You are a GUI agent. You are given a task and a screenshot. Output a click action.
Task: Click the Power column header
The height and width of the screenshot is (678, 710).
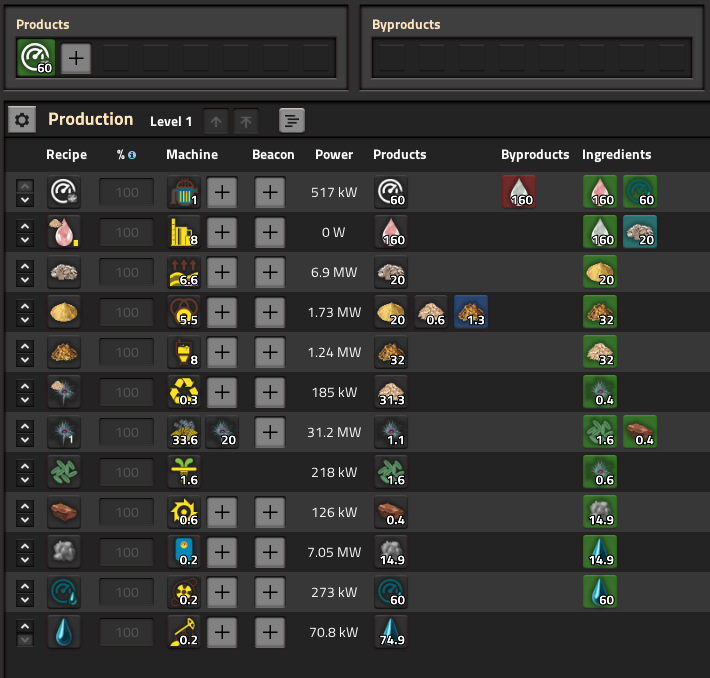click(334, 154)
